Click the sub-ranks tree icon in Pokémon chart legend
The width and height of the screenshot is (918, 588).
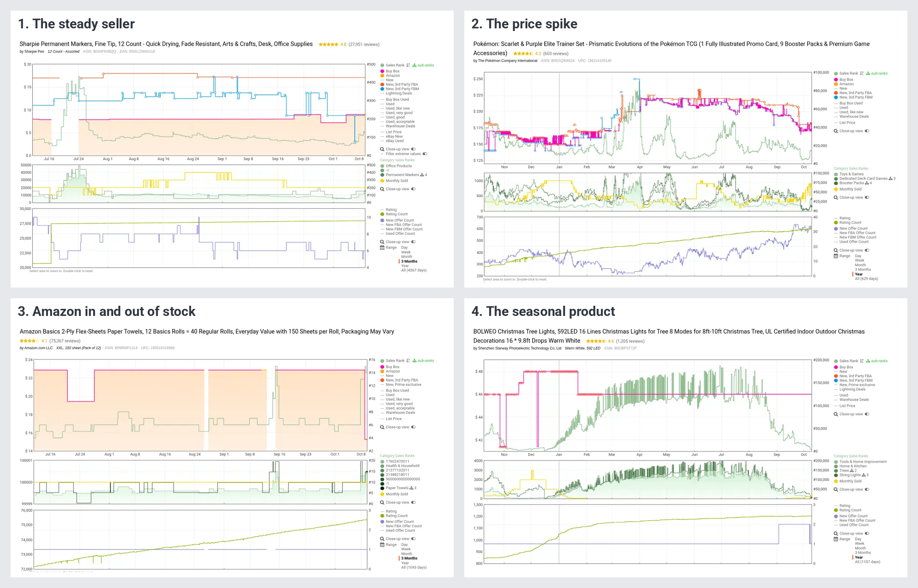868,74
